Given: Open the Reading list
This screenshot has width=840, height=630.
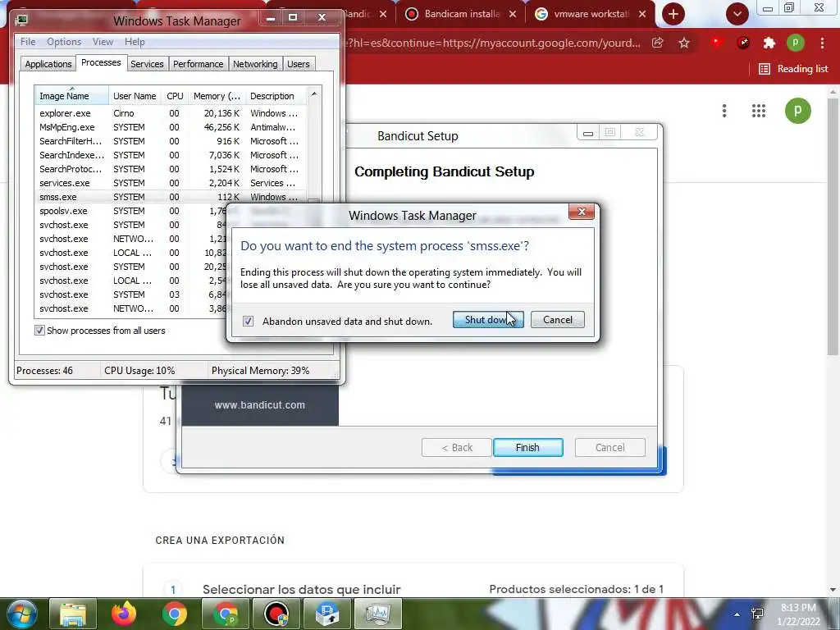Looking at the screenshot, I should 793,69.
